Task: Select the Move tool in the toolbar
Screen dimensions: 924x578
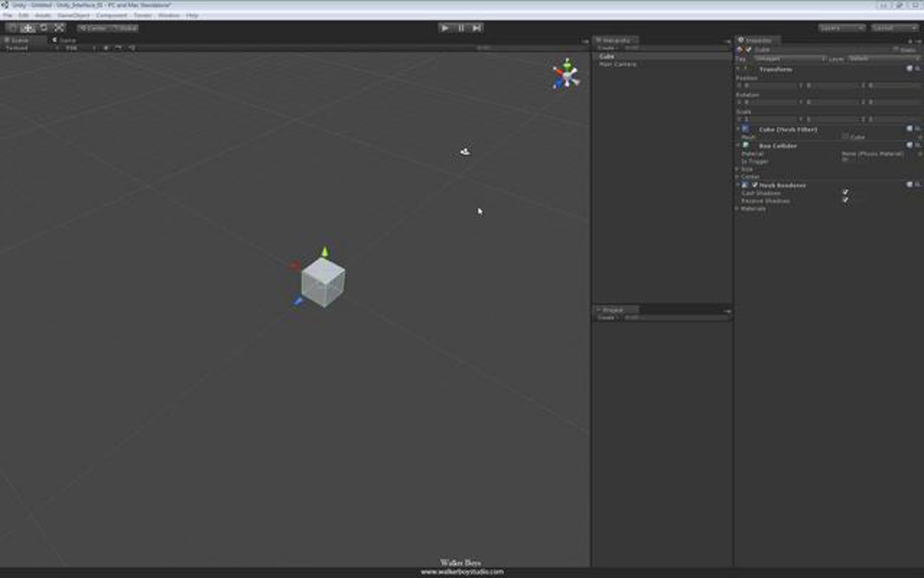Action: click(28, 28)
